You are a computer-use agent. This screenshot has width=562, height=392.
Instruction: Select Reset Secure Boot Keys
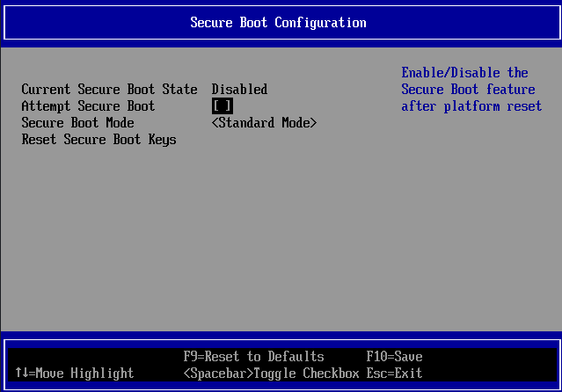99,140
